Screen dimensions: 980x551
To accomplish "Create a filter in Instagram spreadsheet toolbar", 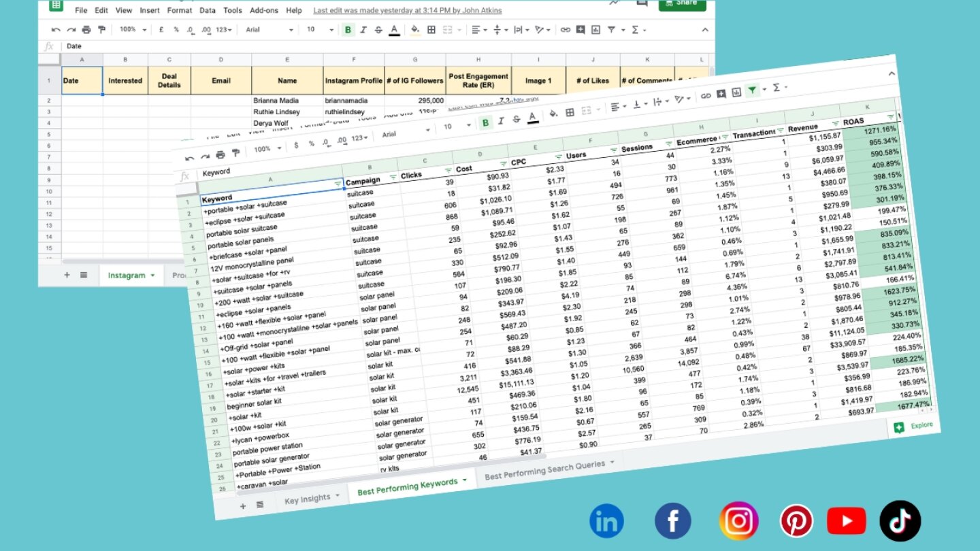I will (611, 30).
